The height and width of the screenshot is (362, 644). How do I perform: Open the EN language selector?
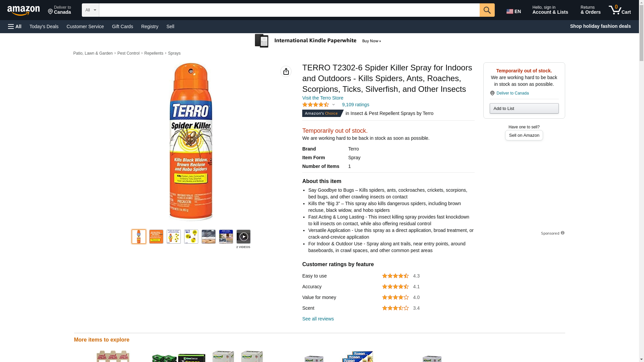(514, 11)
